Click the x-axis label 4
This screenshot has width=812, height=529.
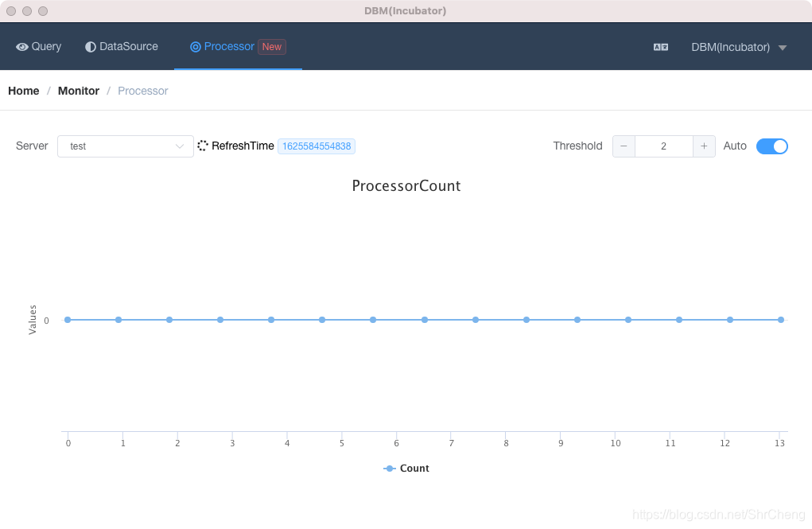click(287, 443)
